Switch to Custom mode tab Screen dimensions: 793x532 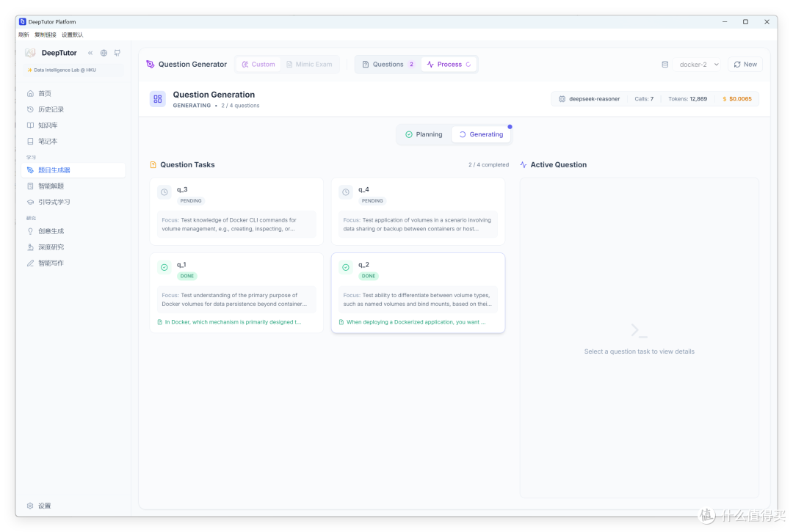pos(258,64)
